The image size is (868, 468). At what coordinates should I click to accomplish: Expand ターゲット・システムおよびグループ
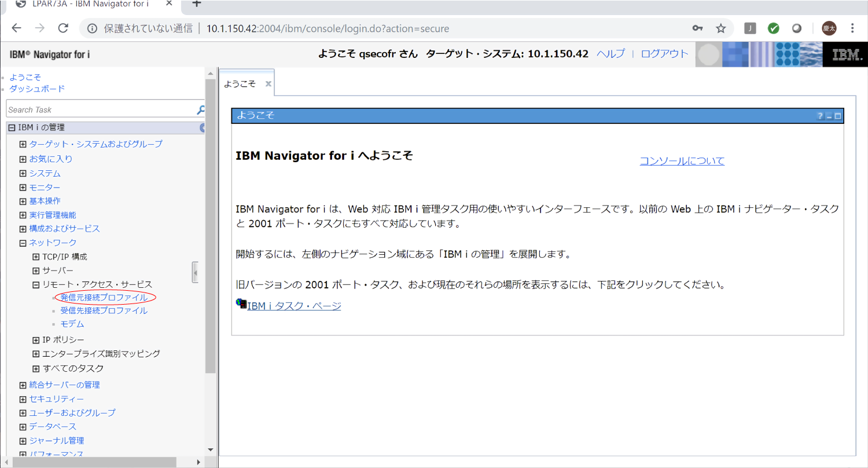click(x=23, y=144)
